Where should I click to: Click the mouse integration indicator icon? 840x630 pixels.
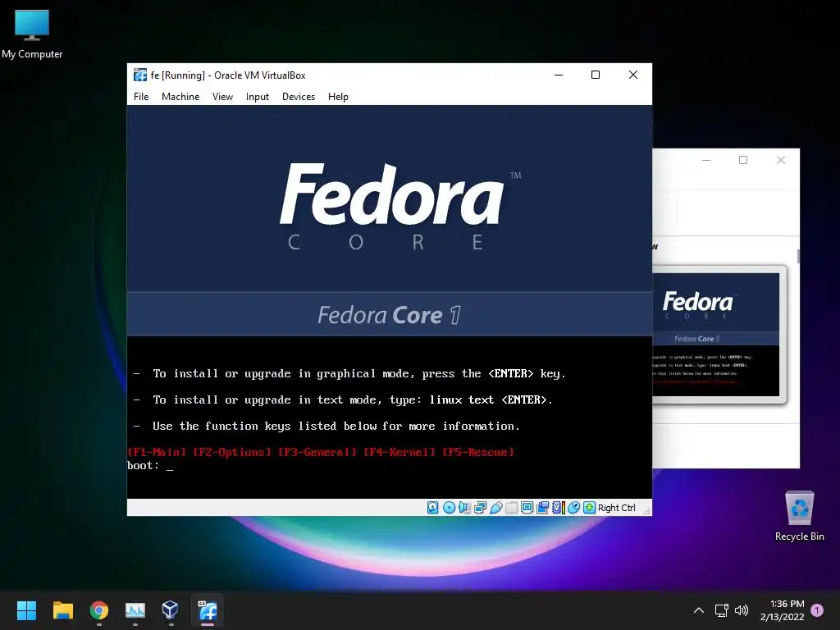[x=573, y=507]
